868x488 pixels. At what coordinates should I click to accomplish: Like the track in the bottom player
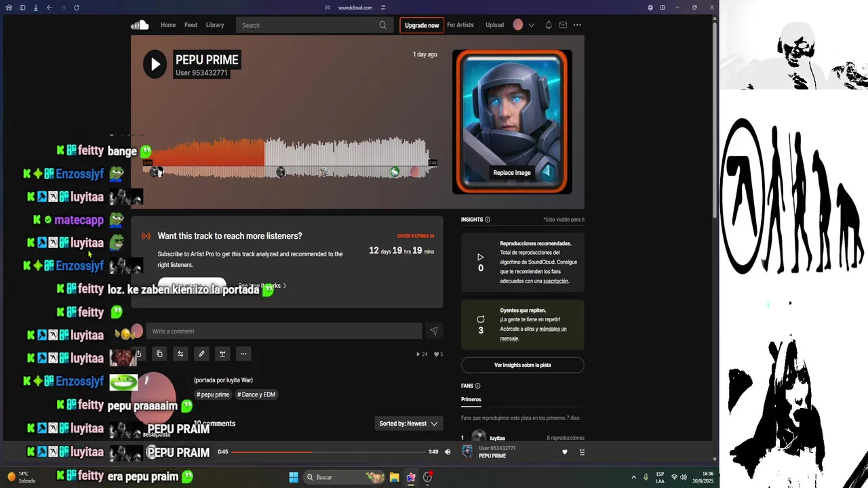pos(565,452)
